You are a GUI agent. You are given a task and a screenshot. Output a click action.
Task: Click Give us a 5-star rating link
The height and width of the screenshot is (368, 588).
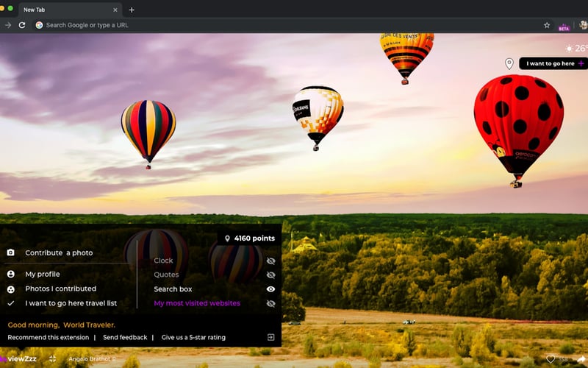(193, 337)
